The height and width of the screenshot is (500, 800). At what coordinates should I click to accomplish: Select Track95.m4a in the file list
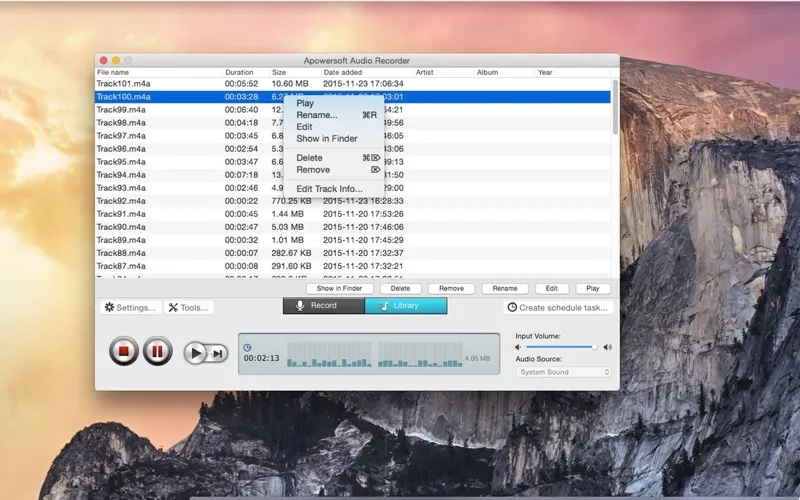click(x=121, y=161)
